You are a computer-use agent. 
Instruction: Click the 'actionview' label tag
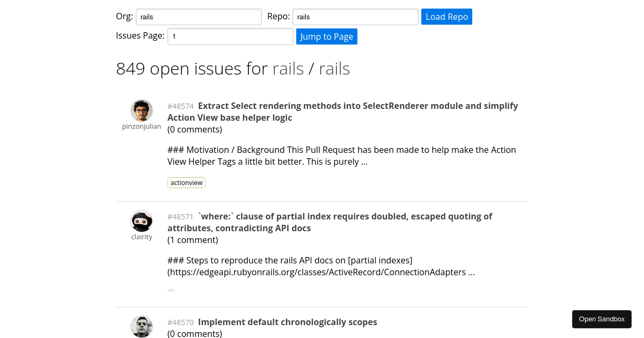point(186,182)
